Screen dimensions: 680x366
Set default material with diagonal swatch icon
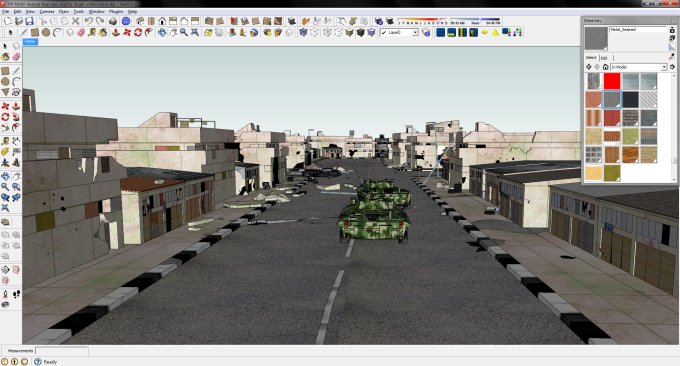point(672,47)
